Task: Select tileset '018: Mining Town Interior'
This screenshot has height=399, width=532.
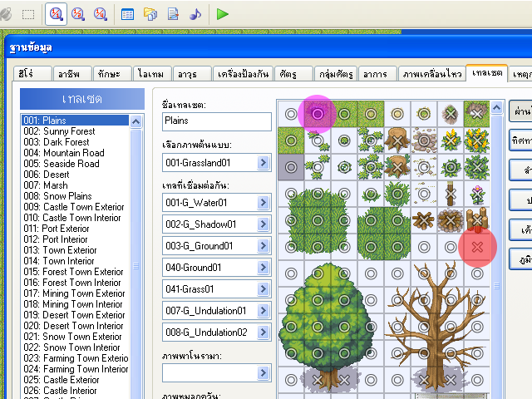Action: [75, 304]
